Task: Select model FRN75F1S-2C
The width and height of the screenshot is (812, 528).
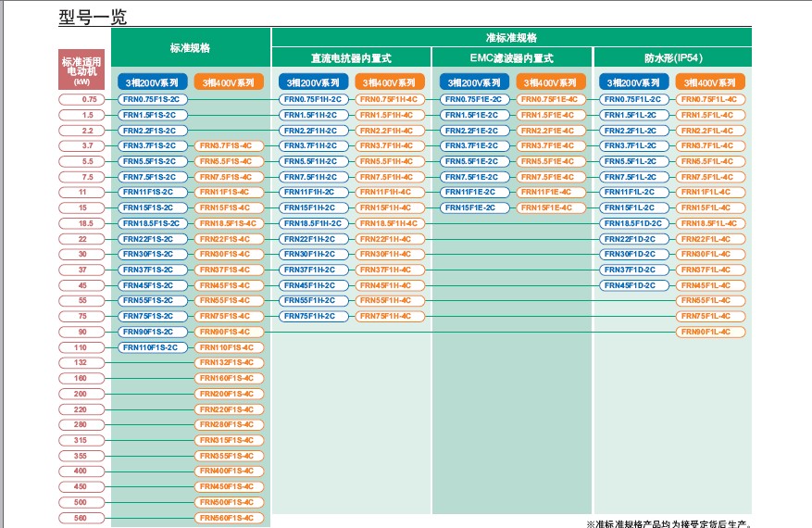Action: [x=153, y=316]
